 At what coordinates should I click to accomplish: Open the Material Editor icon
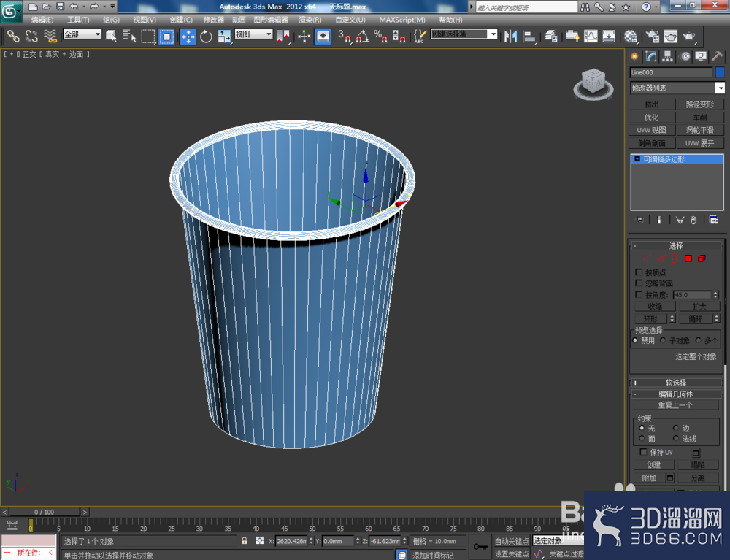pos(631,36)
